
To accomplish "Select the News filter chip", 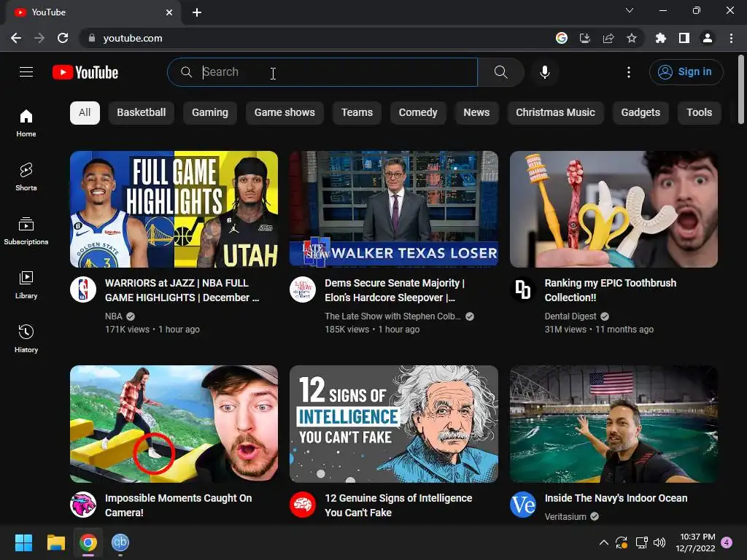I will [x=476, y=113].
